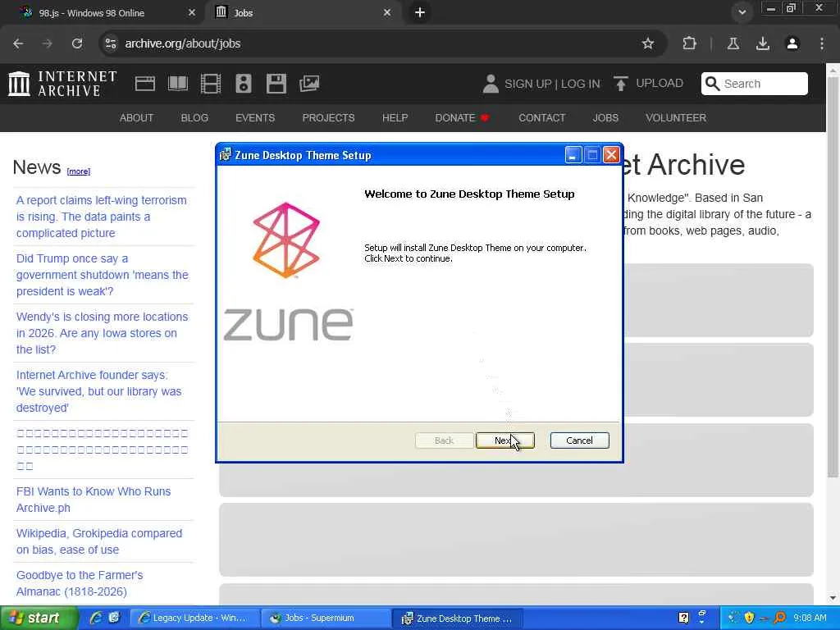
Task: Bookmark this page with star icon
Action: (x=648, y=43)
